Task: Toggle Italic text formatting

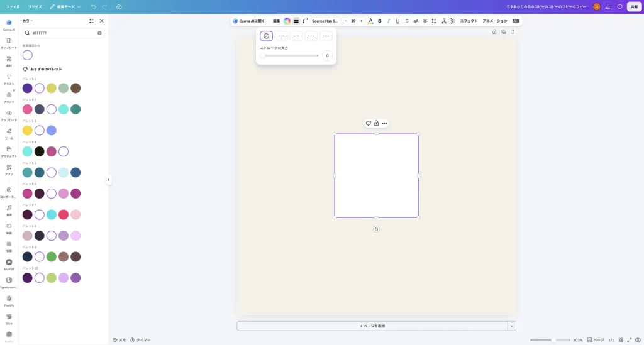Action: click(389, 21)
